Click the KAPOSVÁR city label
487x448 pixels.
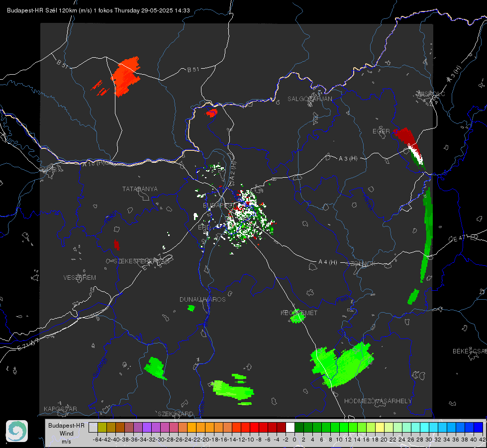[x=60, y=409]
